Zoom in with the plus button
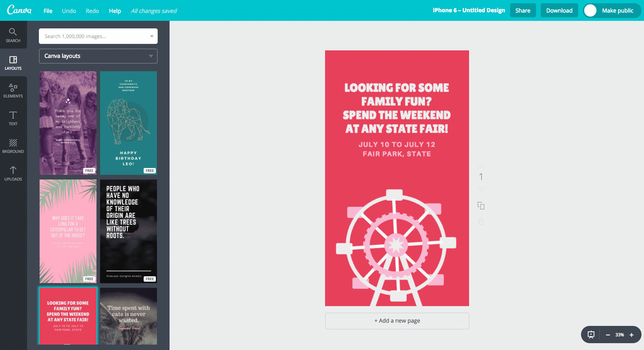Screen dimensions: 644x350 [x=631, y=335]
